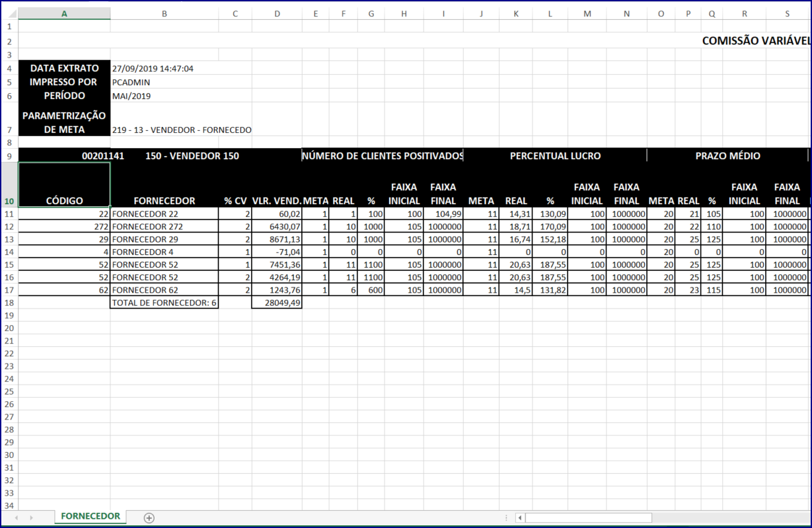Viewport: 812px width, 528px height.
Task: Select negative value -71,04 cell
Action: tap(277, 252)
